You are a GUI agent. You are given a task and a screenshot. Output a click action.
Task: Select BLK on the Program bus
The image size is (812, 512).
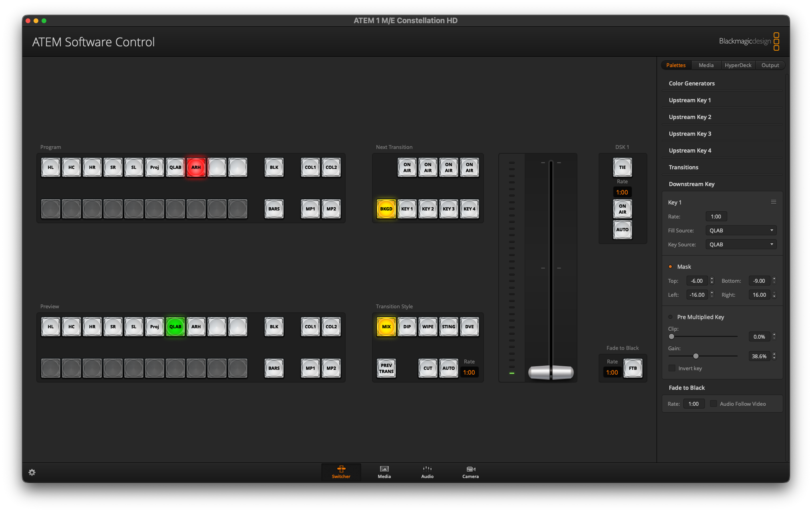click(274, 167)
